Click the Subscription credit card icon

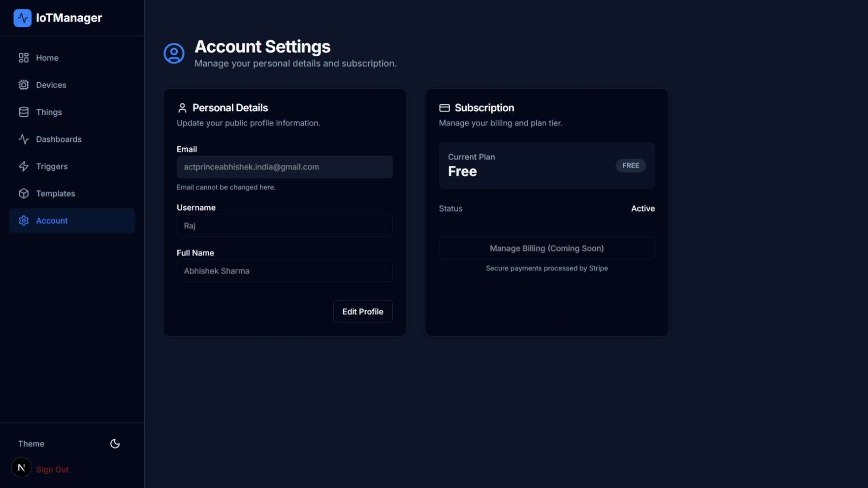[444, 107]
